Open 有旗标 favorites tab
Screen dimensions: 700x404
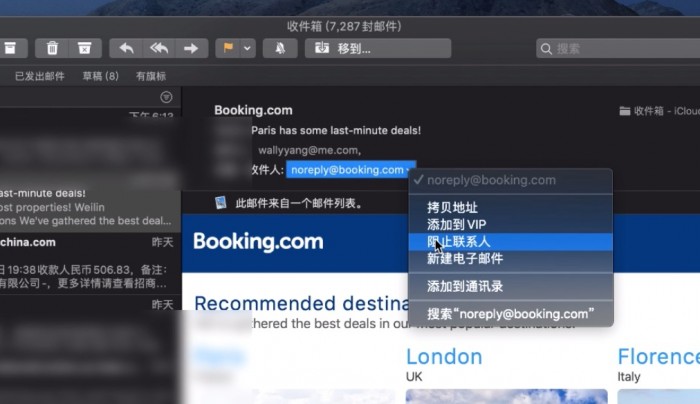click(151, 76)
